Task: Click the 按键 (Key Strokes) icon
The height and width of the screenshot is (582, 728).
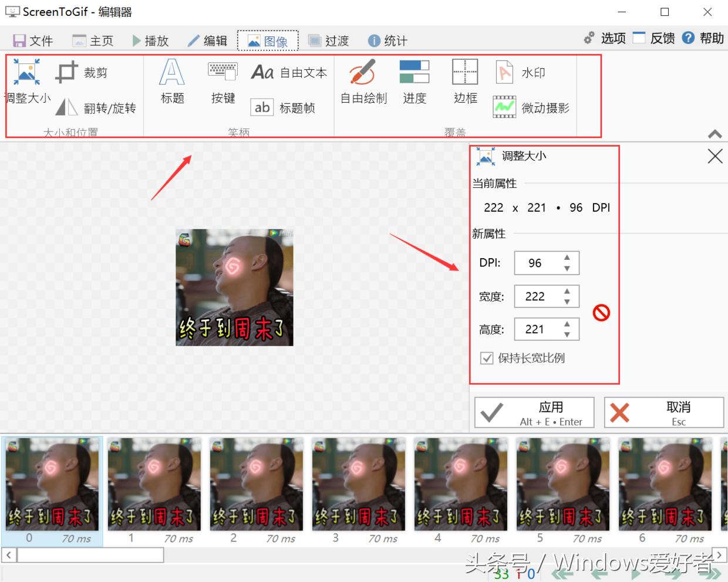Action: click(x=223, y=81)
